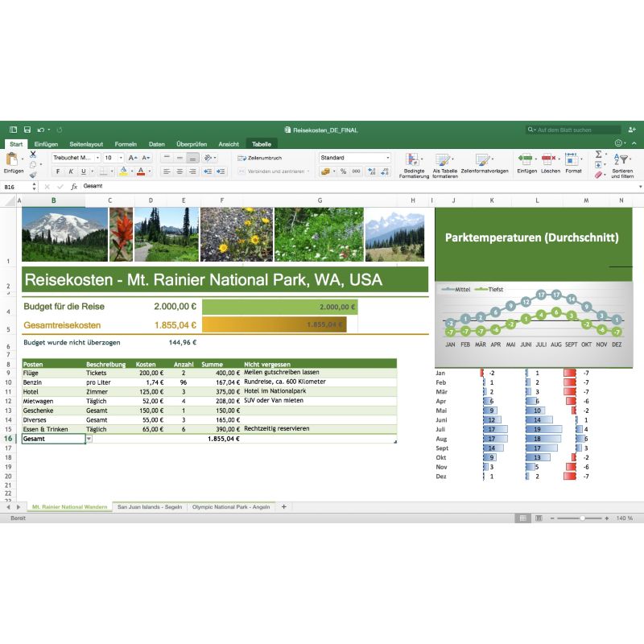Image resolution: width=644 pixels, height=644 pixels.
Task: Open Bedingte Formatierung
Action: tap(414, 164)
